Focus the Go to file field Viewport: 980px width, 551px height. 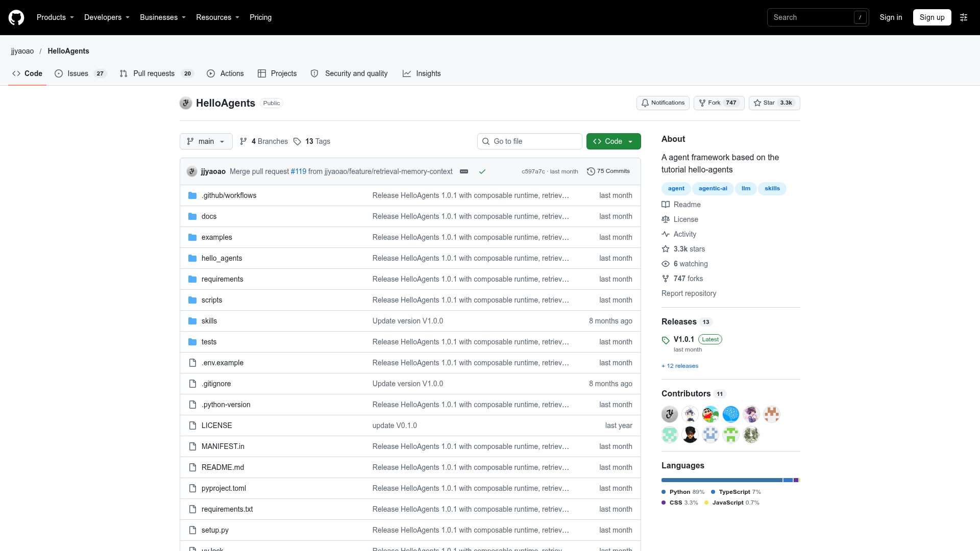pyautogui.click(x=530, y=141)
